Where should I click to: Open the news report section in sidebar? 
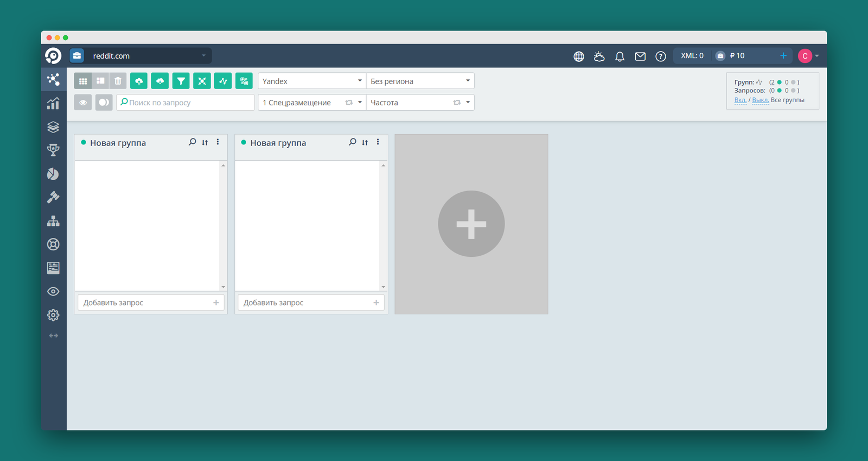coord(53,268)
